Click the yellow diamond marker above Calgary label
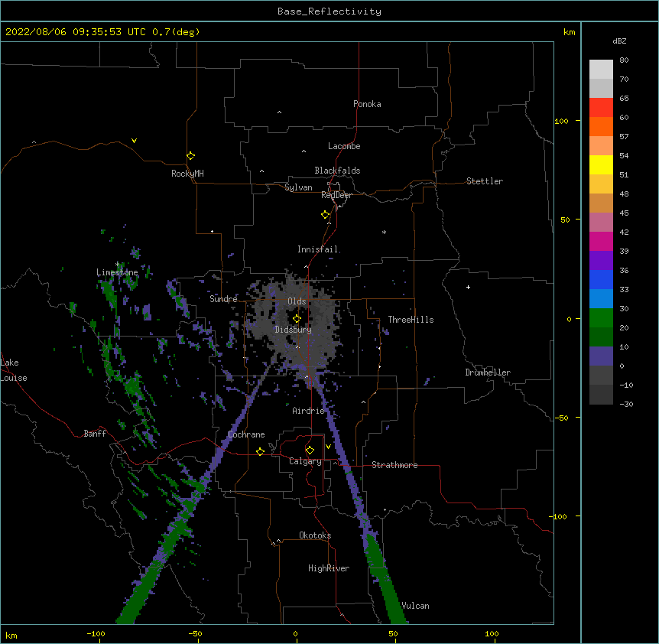659x644 pixels. click(310, 450)
